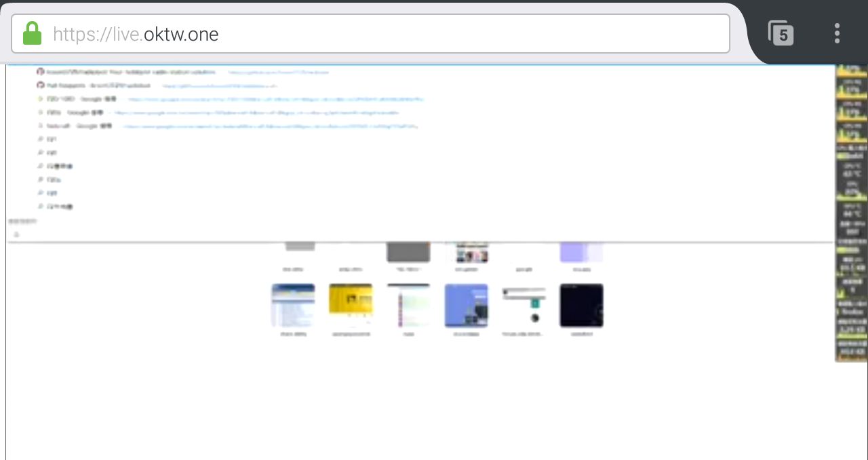Select the last magnifier search suggestion
The width and height of the screenshot is (868, 460).
[x=56, y=207]
